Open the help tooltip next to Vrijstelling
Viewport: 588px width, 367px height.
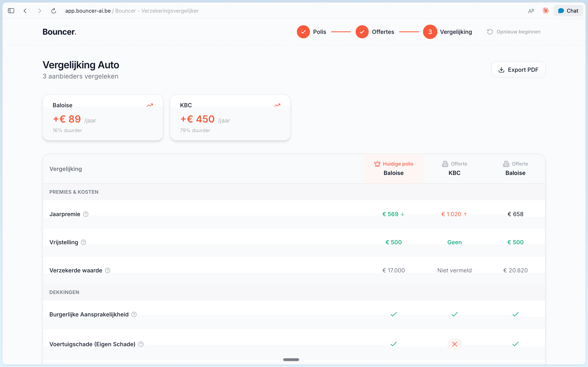(x=83, y=242)
